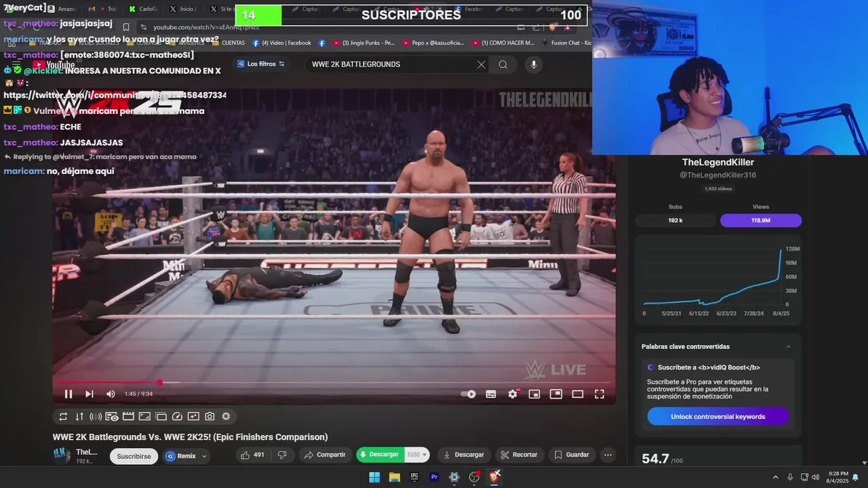Toggle the volume boost waves icon
Viewport: 868px width, 488px height.
[x=96, y=417]
